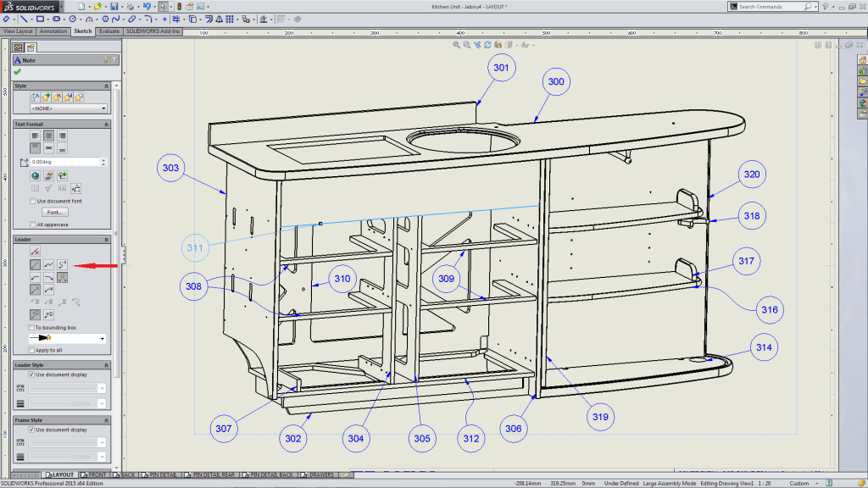
Task: Click the Save icon in the top toolbar
Action: click(114, 6)
